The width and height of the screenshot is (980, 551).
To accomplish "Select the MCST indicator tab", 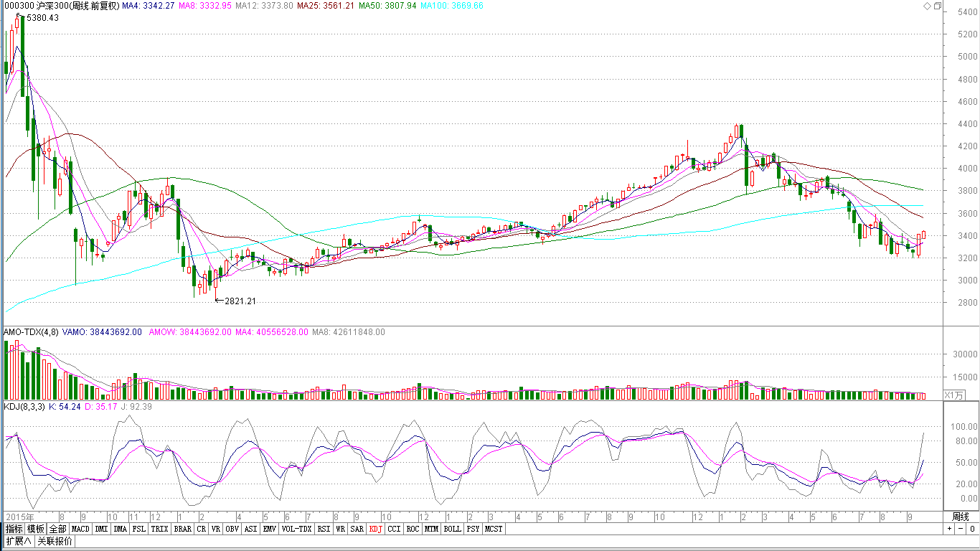I will pyautogui.click(x=494, y=529).
